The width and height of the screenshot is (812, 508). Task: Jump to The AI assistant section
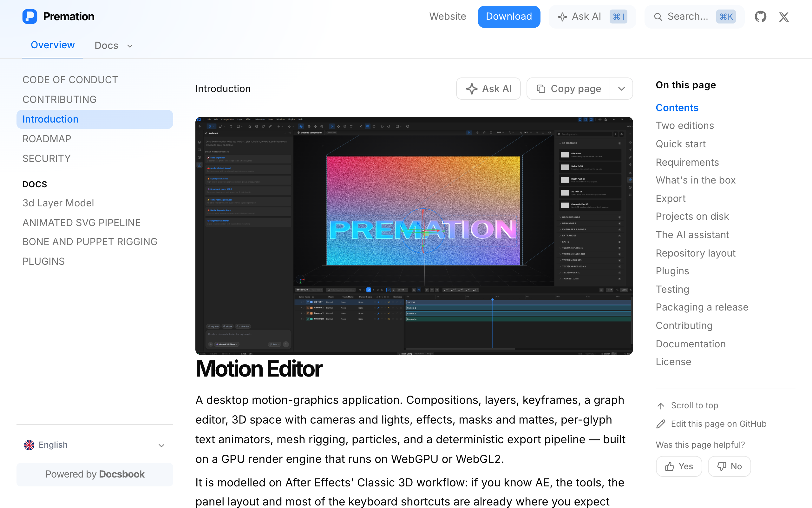point(692,235)
